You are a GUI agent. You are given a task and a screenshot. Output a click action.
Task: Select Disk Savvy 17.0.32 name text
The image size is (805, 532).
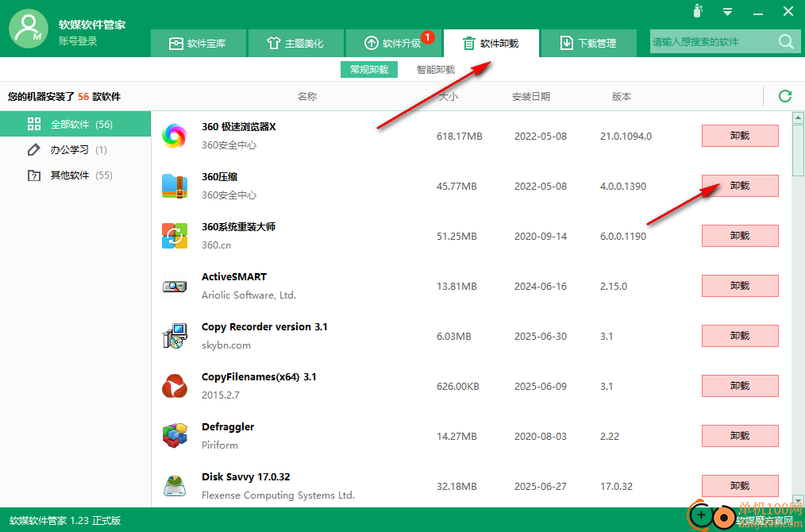point(245,476)
